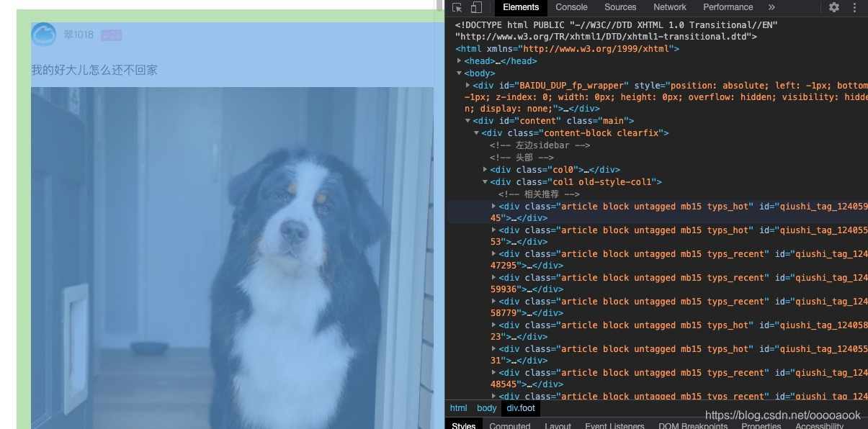Select the html breadcrumb item
Image resolution: width=868 pixels, height=429 pixels.
point(458,408)
